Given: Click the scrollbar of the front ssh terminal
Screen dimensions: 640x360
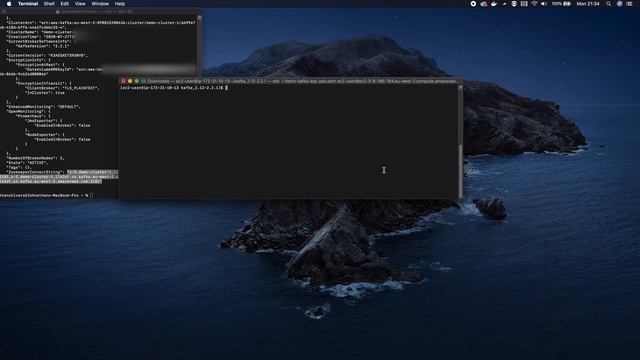Looking at the screenshot, I should [460, 142].
